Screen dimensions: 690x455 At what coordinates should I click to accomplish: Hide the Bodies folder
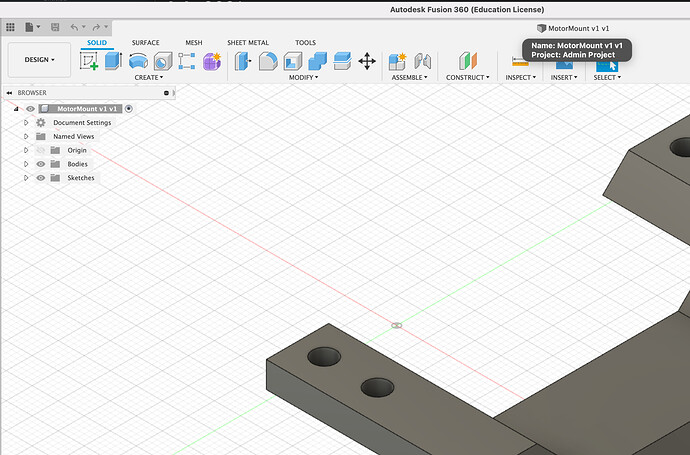[x=40, y=164]
